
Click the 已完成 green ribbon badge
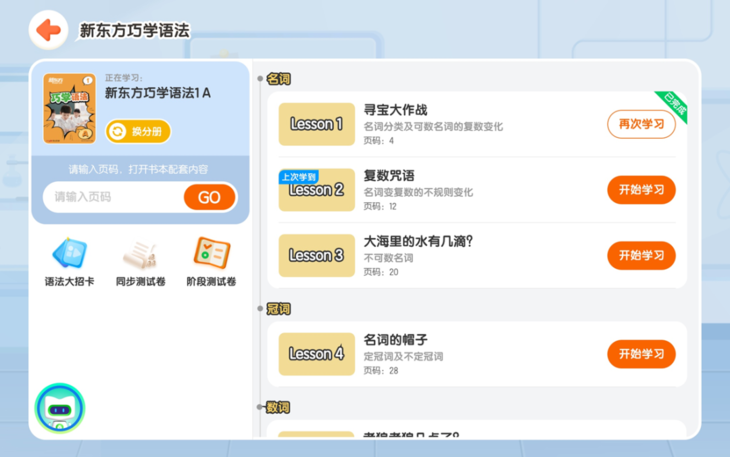[x=674, y=105]
